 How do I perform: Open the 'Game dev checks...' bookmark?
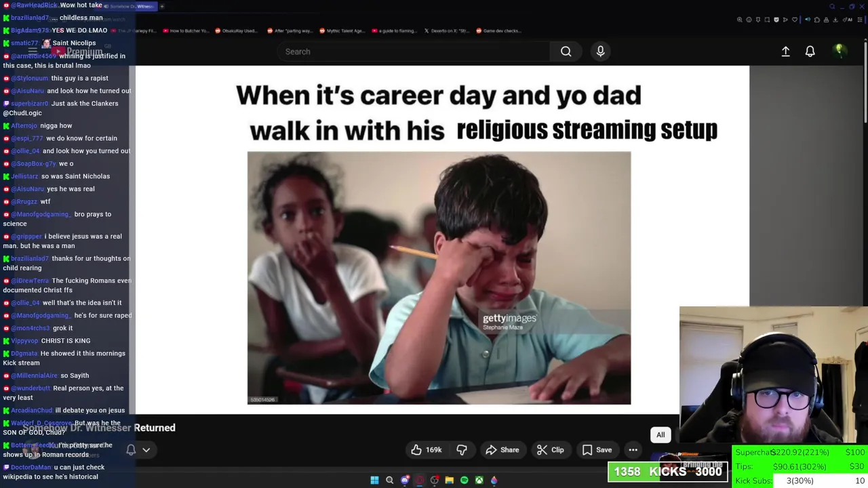499,30
